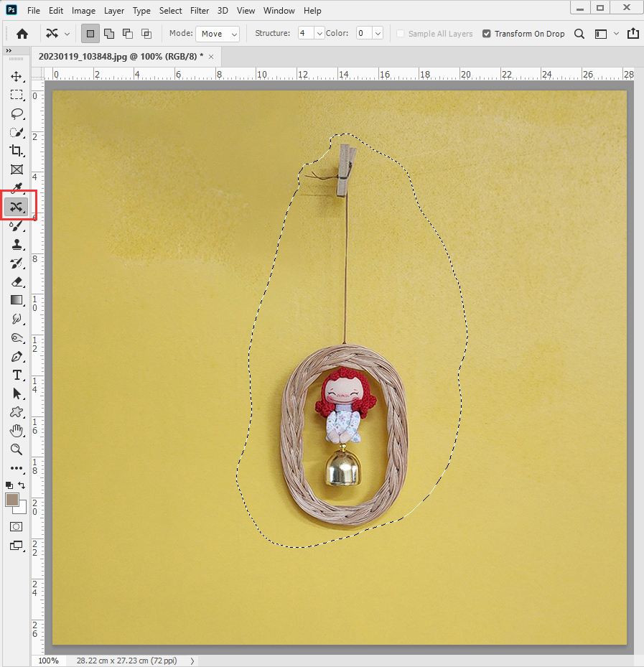Viewport: 644px width, 667px height.
Task: Uncheck Transform On Drop
Action: (x=487, y=34)
